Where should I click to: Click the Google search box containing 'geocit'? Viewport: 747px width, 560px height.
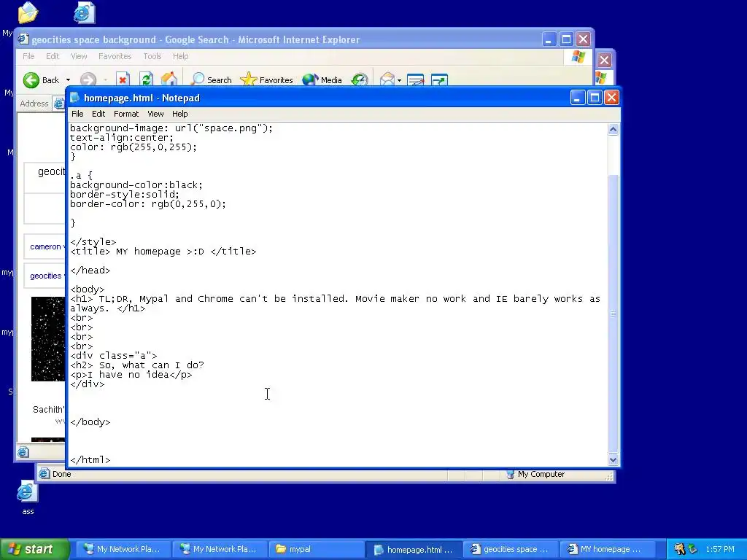pos(45,177)
